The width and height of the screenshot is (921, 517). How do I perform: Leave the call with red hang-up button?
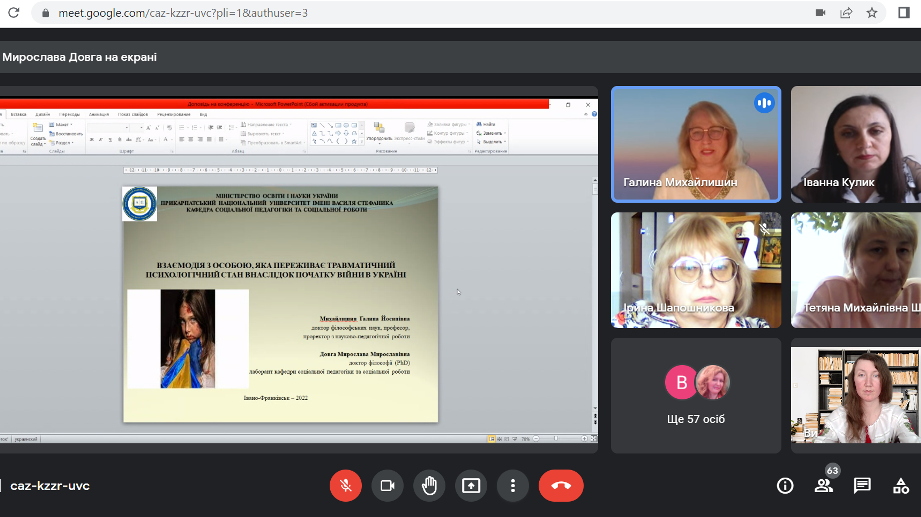[561, 485]
